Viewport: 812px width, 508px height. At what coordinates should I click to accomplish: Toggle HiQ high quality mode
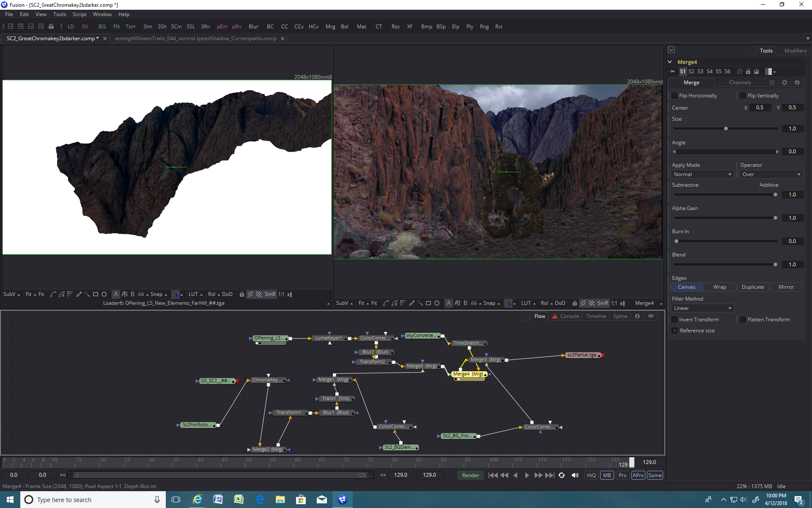(x=591, y=475)
